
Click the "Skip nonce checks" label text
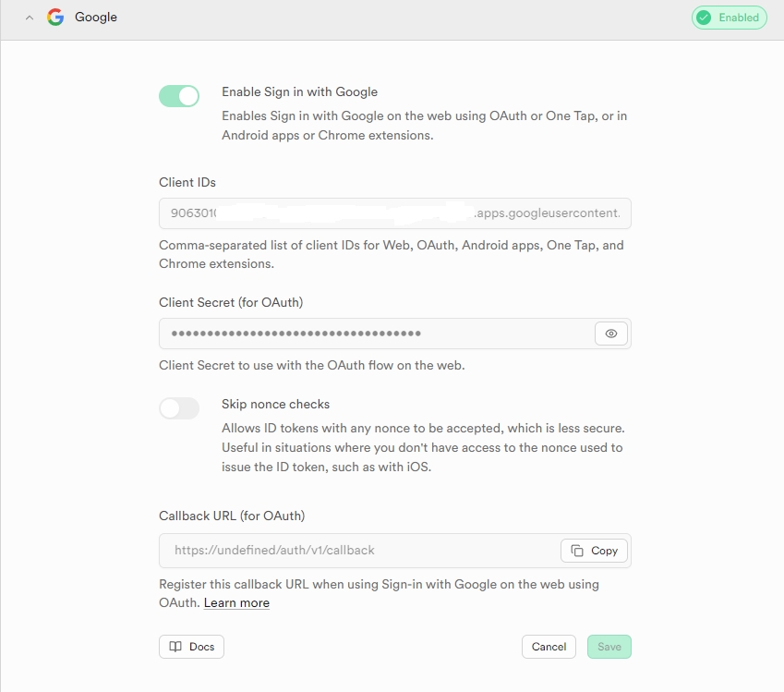(x=275, y=404)
